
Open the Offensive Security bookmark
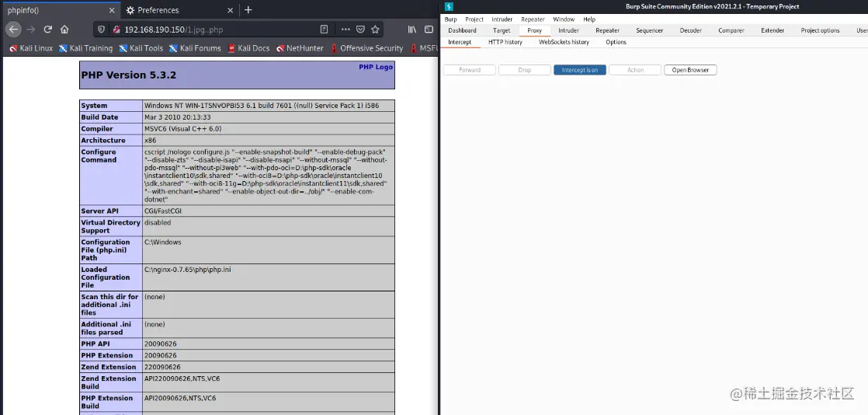(366, 48)
